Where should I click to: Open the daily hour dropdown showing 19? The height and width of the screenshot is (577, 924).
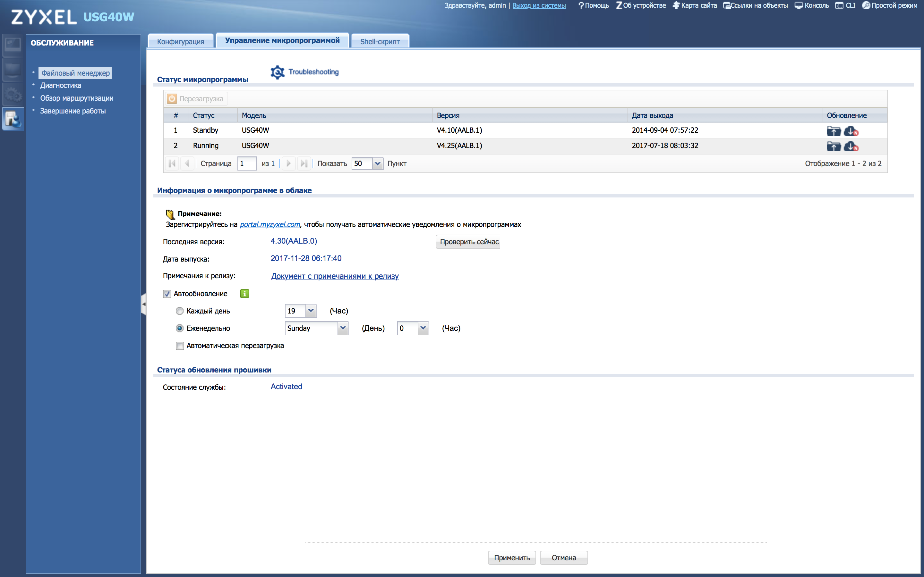click(311, 311)
